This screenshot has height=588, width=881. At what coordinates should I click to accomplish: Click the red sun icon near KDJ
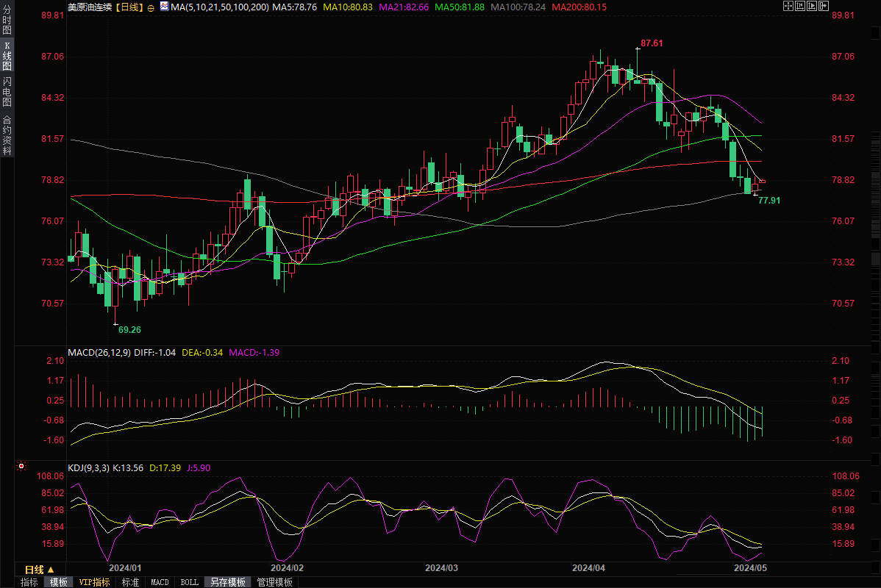click(x=21, y=466)
